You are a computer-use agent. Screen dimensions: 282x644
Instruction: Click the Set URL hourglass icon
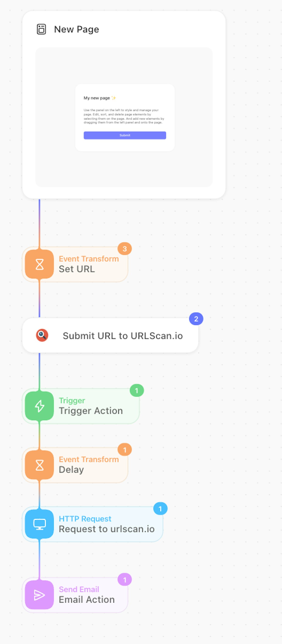coord(39,264)
